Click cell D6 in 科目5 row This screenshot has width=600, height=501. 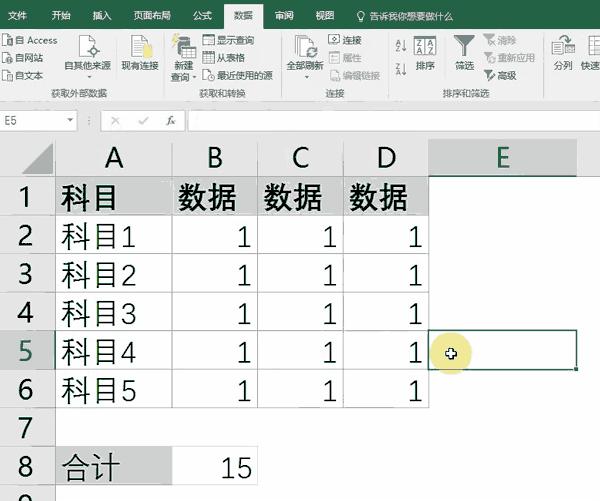[x=386, y=389]
